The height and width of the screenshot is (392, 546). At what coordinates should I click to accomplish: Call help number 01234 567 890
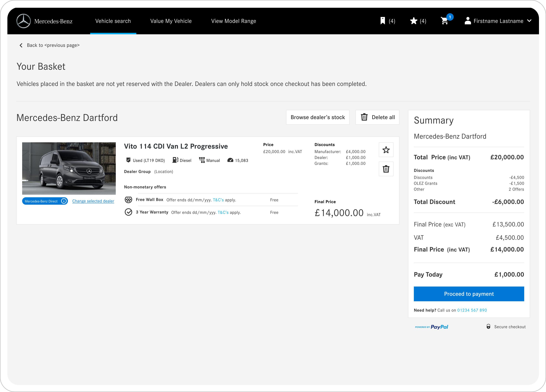tap(472, 310)
